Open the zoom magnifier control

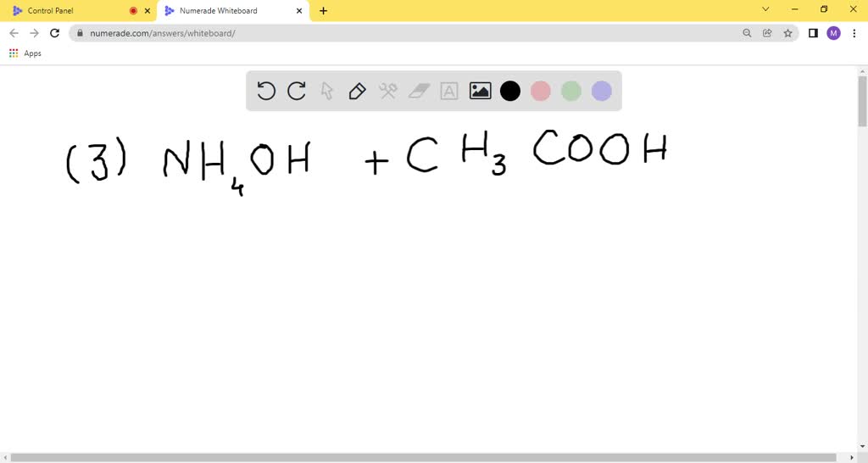pyautogui.click(x=747, y=33)
